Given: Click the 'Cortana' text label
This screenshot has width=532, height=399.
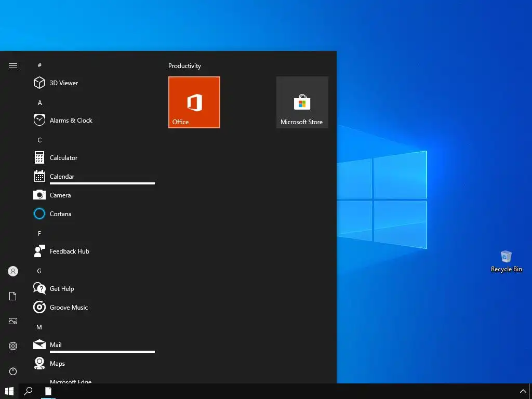Looking at the screenshot, I should coord(60,214).
